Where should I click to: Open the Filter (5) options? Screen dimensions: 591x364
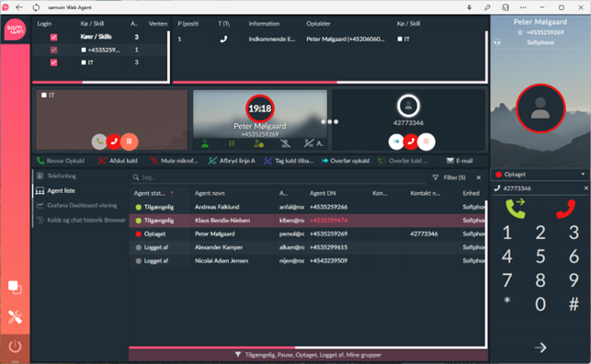coord(449,177)
